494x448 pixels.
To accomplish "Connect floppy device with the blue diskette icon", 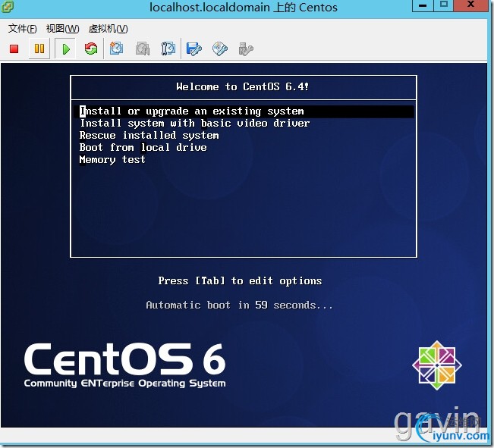I will pos(194,49).
